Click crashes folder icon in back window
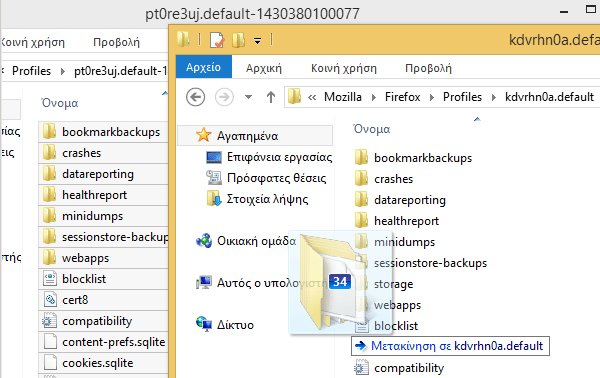This screenshot has width=600, height=378. point(49,152)
